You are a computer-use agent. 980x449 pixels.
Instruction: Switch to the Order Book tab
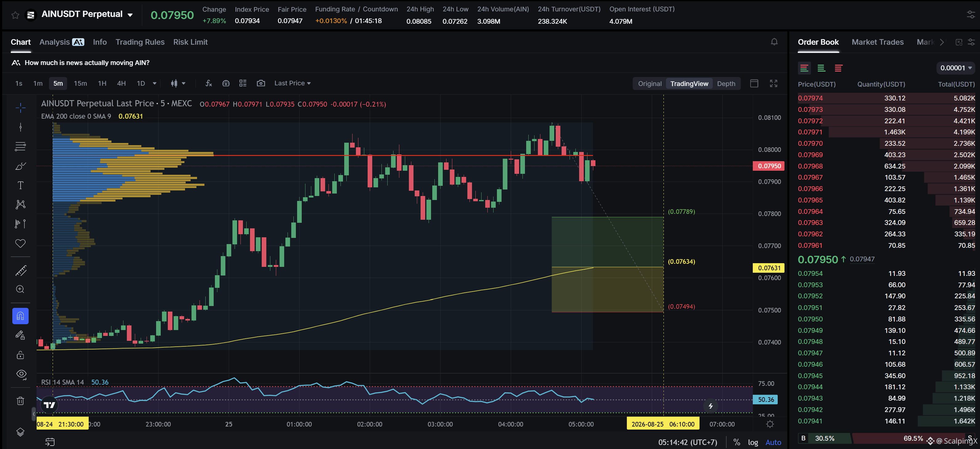(x=818, y=42)
